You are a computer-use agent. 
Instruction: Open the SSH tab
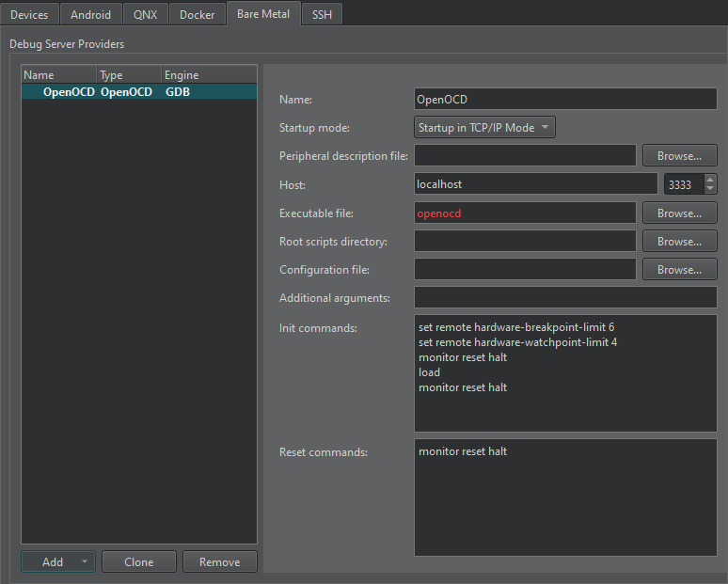(x=322, y=14)
